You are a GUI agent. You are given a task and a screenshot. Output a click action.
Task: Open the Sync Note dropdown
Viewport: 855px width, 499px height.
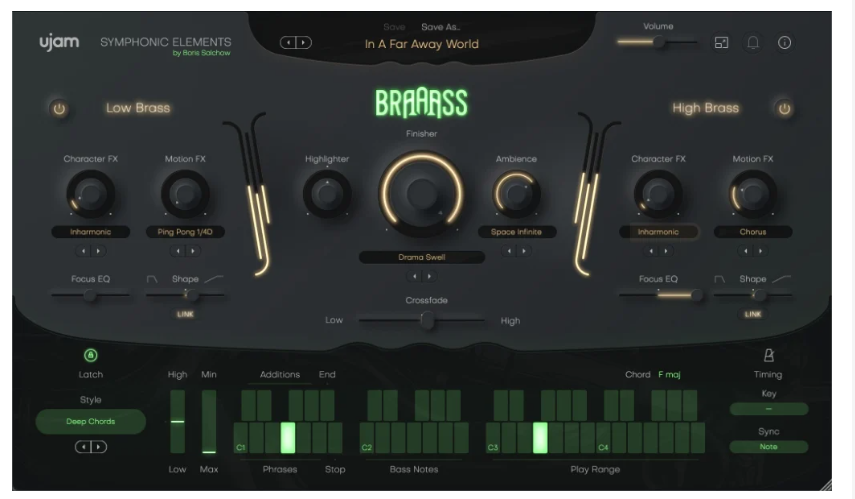tap(768, 447)
